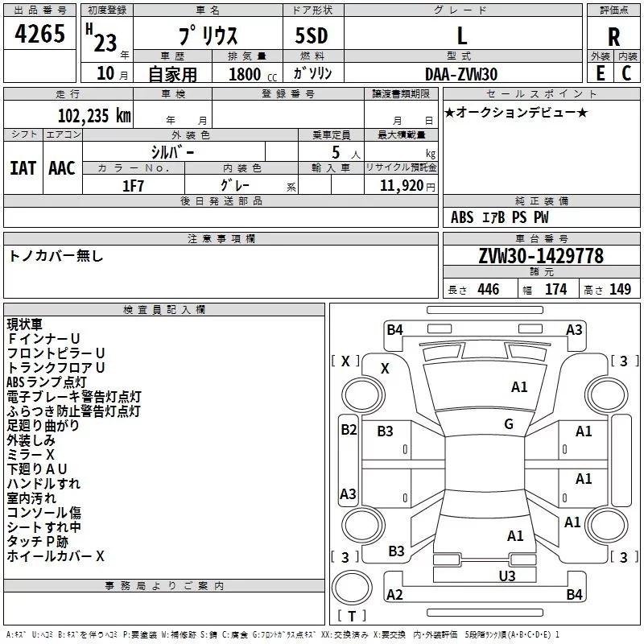Click the door type value 5SD
This screenshot has height=644, width=644.
(312, 35)
